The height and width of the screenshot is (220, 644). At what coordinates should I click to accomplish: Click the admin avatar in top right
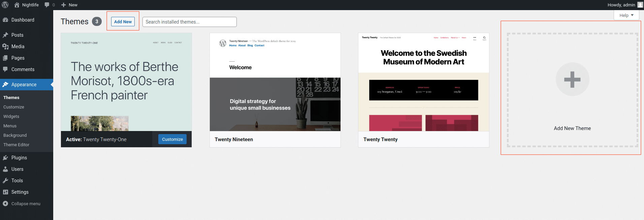(640, 5)
